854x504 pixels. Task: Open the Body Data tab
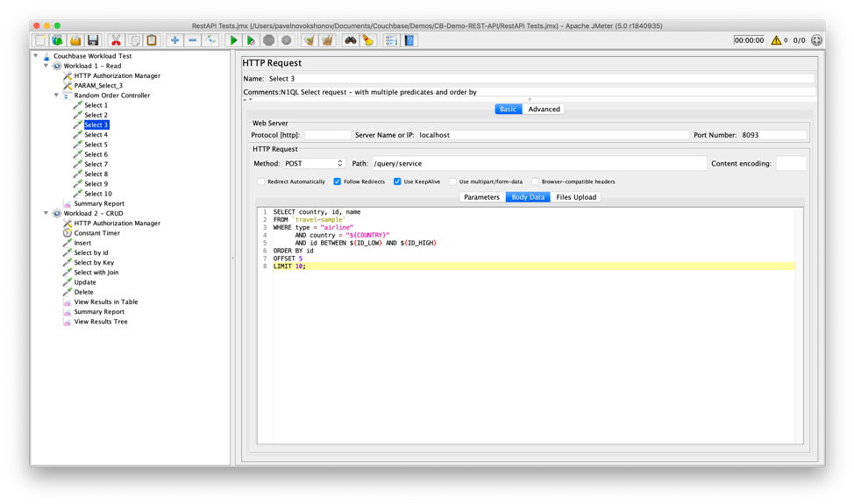pos(528,197)
